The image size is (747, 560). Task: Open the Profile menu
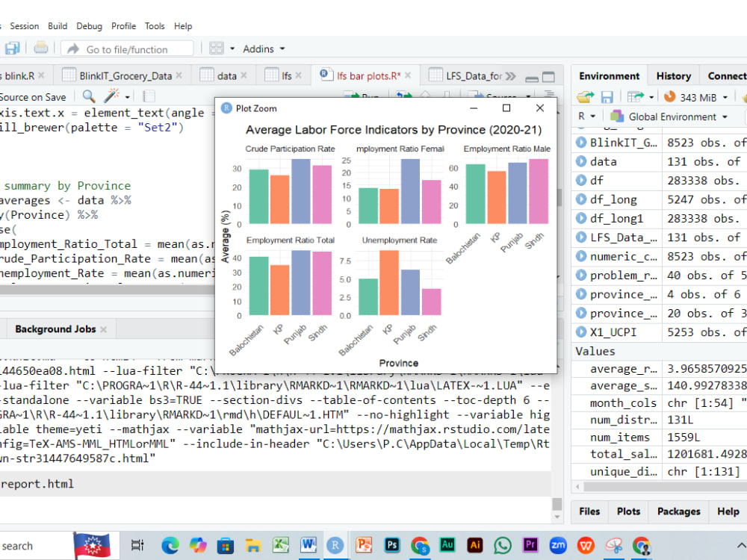coord(123,26)
